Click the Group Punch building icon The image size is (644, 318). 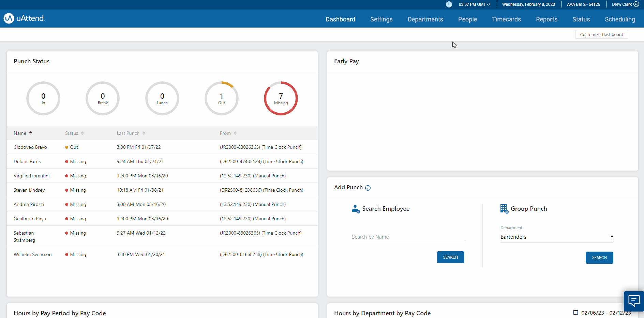[504, 209]
